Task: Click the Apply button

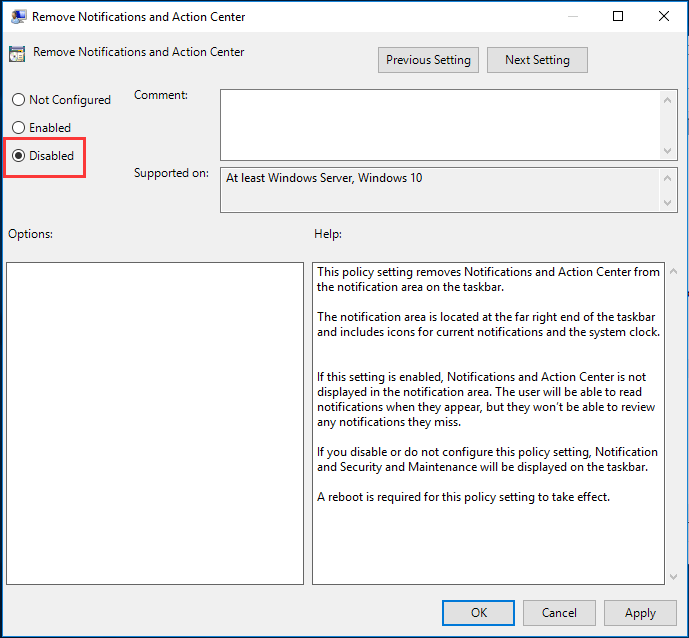Action: [640, 613]
